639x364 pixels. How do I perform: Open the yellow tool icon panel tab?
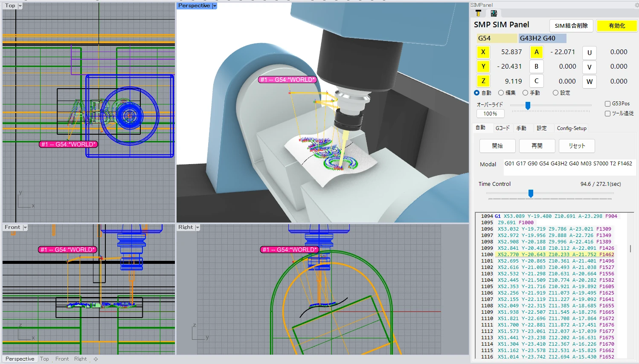click(x=479, y=14)
